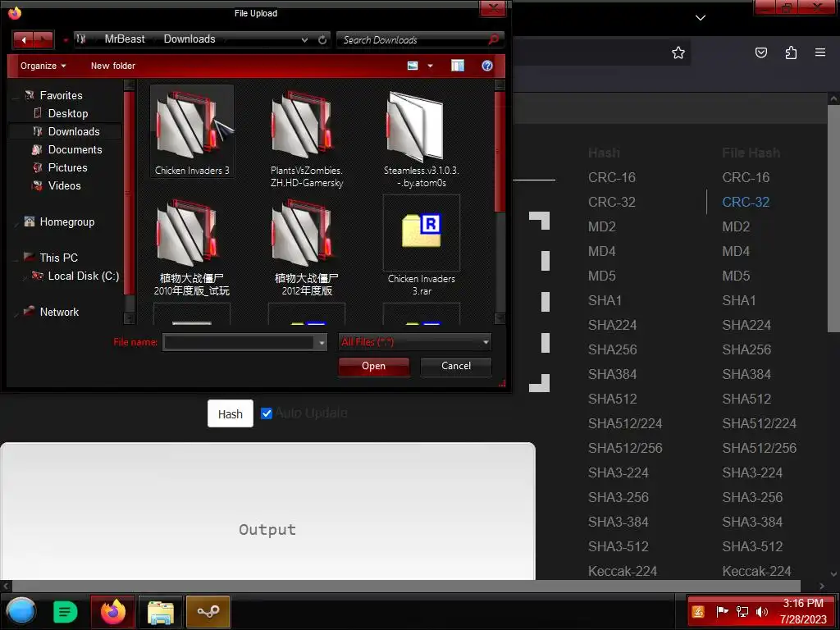Select Documents in the navigation pane

[75, 149]
